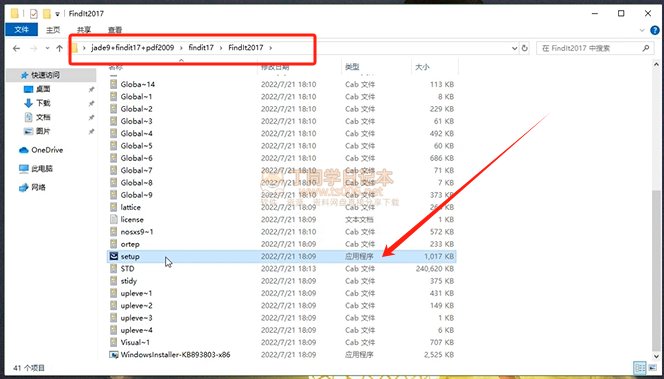Expand chevron after FindIt2017 breadcrumb

pos(271,47)
